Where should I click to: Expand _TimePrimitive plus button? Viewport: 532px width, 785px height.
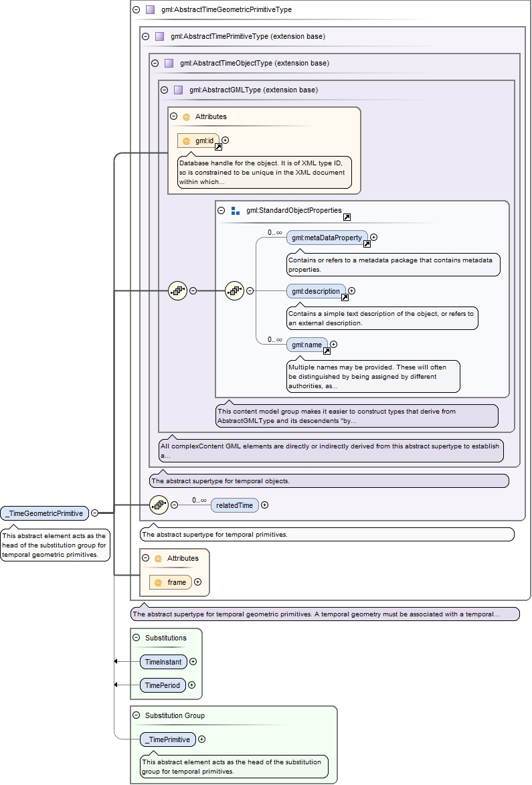coord(201,739)
